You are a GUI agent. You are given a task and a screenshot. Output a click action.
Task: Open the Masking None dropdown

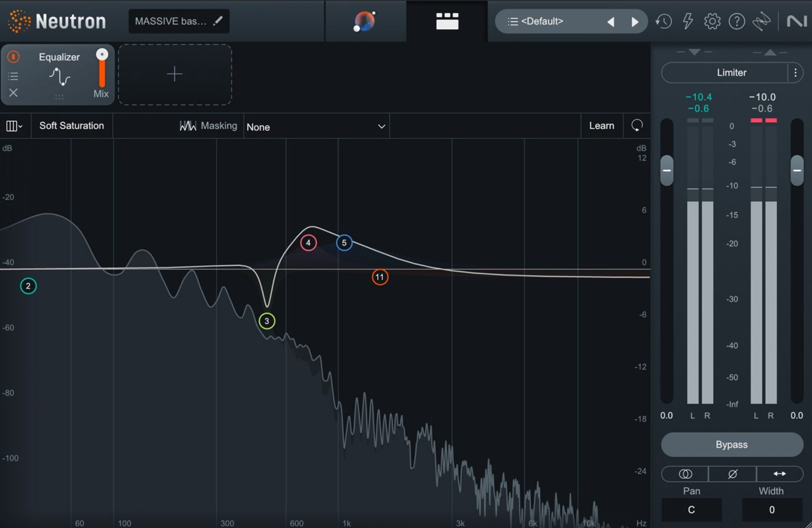[x=316, y=126]
